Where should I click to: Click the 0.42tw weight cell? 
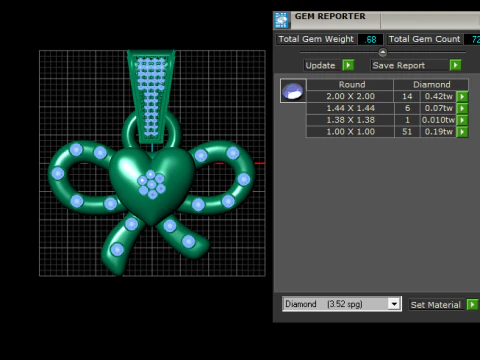438,96
